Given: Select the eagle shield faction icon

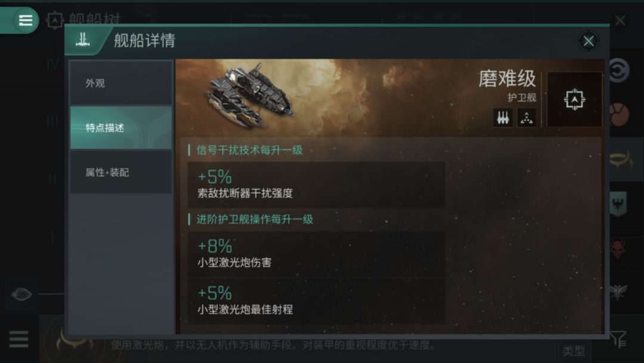Looking at the screenshot, I should click(618, 204).
